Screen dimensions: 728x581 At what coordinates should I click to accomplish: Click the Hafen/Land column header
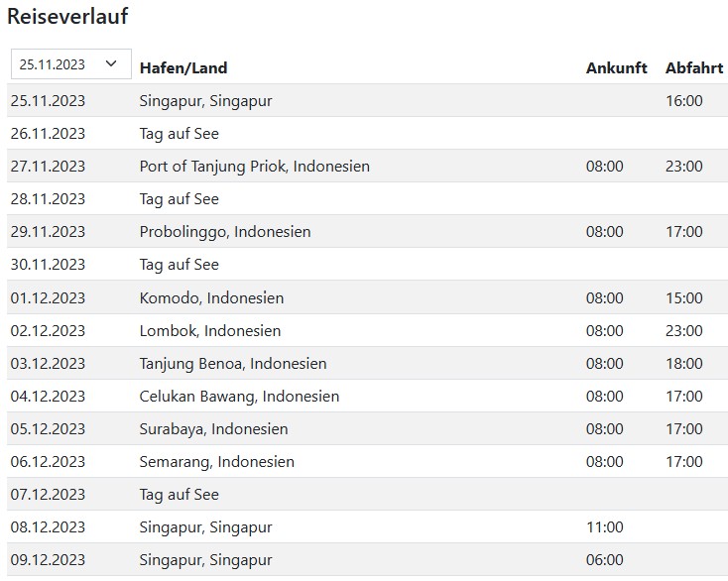point(183,68)
